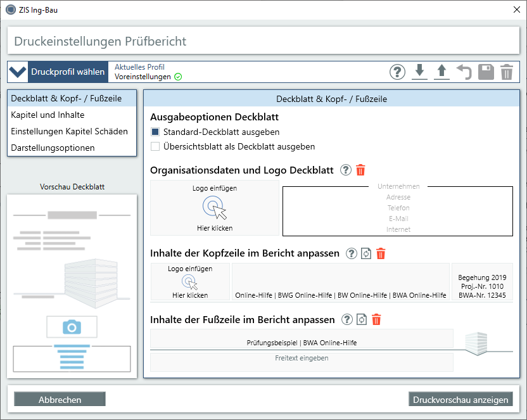Delete profile with the gray trash icon
The image size is (527, 420).
click(507, 72)
